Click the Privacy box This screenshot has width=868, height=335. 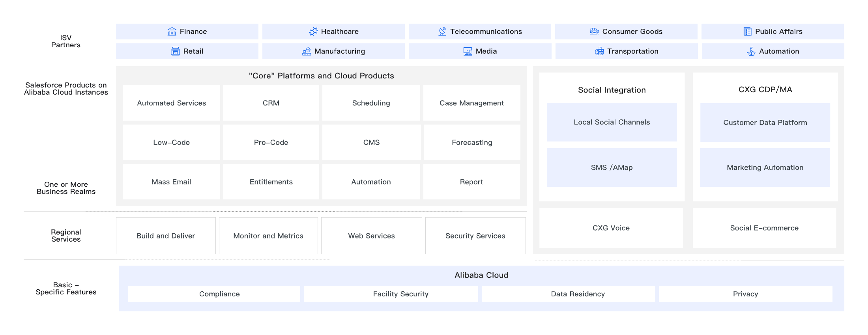point(746,294)
